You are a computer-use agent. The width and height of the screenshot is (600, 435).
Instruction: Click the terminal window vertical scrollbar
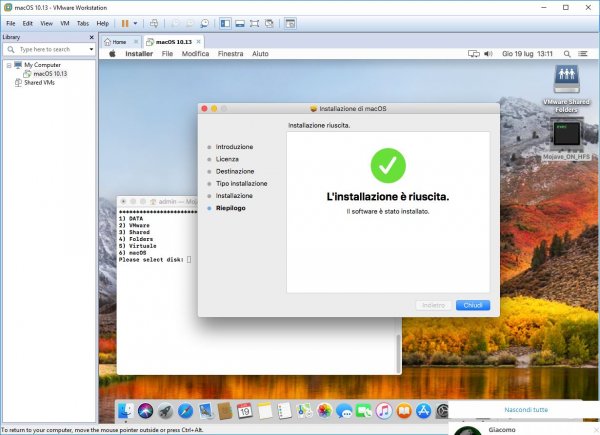pos(398,352)
